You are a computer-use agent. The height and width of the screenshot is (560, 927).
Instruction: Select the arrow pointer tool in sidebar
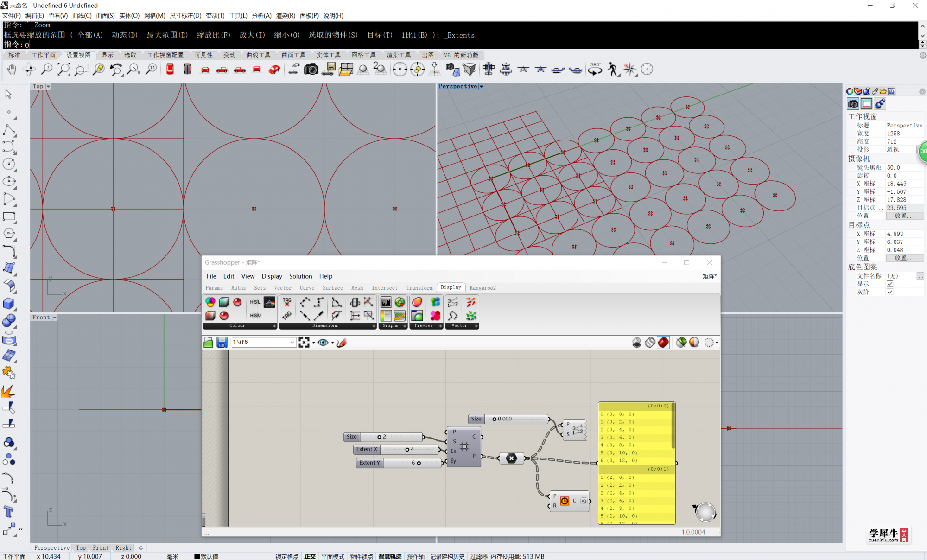(x=8, y=94)
